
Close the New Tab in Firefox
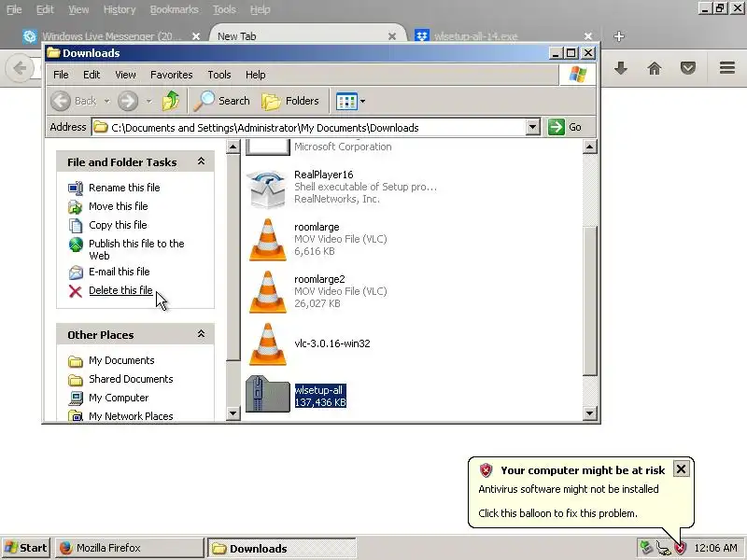pos(391,36)
